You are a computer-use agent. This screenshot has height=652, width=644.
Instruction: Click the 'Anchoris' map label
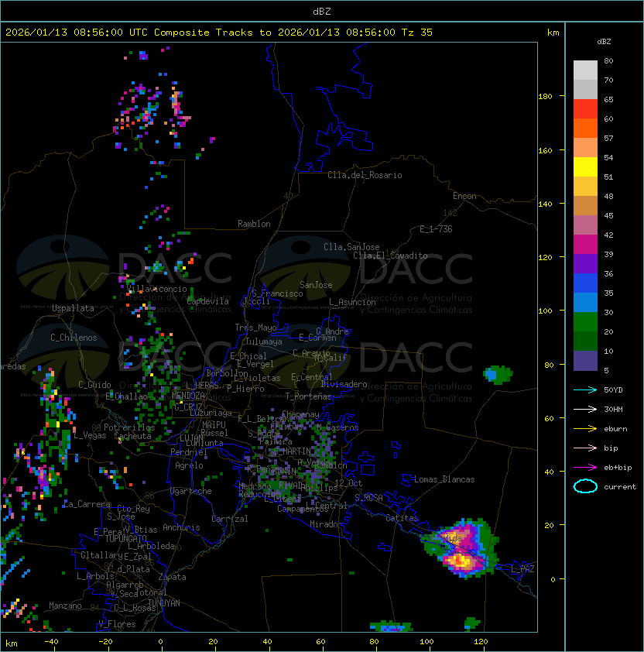(x=181, y=527)
